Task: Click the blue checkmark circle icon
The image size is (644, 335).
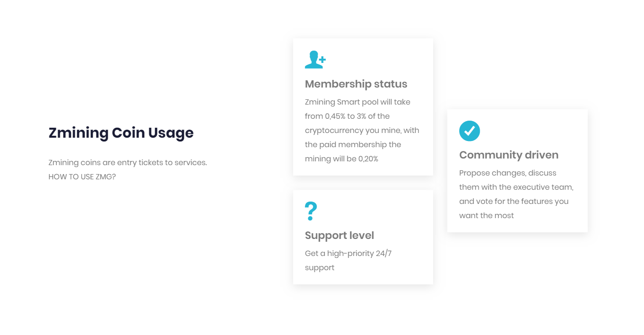Action: (x=470, y=131)
